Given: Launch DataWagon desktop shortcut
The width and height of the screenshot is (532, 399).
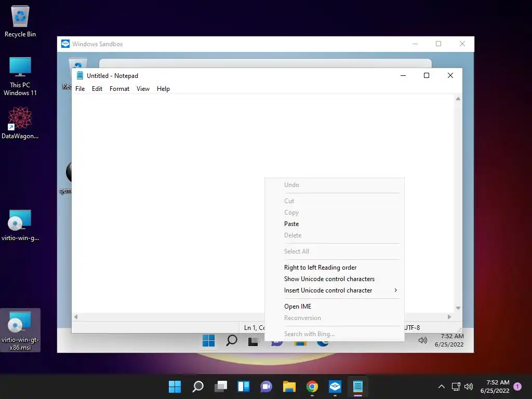Looking at the screenshot, I should coord(20,123).
